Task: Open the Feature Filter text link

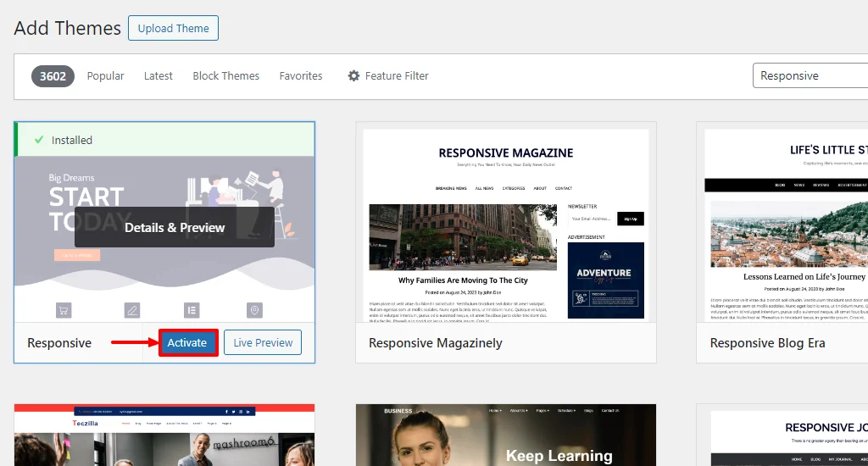Action: pos(397,75)
